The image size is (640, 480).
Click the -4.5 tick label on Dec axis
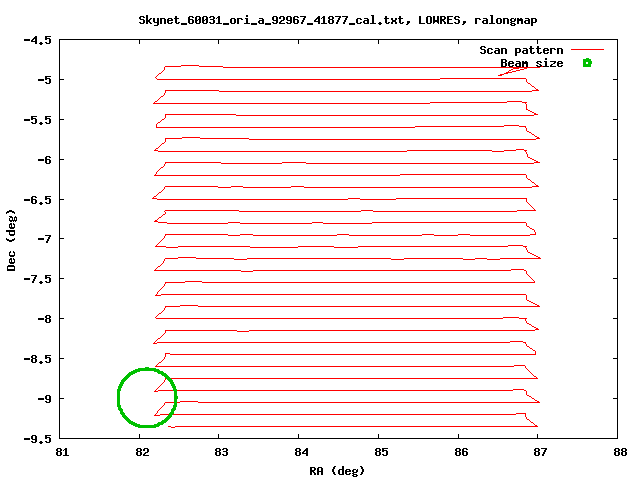tap(37, 40)
